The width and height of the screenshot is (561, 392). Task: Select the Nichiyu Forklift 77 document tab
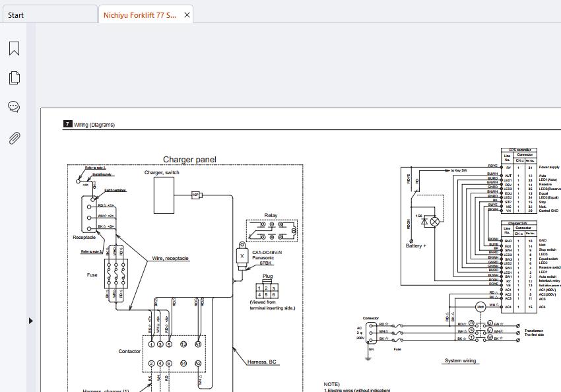tap(139, 15)
